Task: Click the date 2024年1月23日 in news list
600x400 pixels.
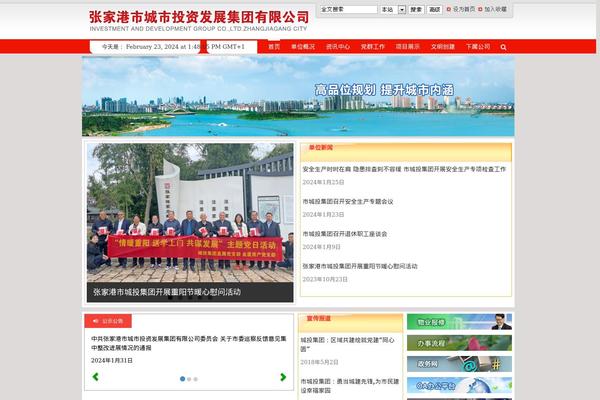Action: point(323,215)
